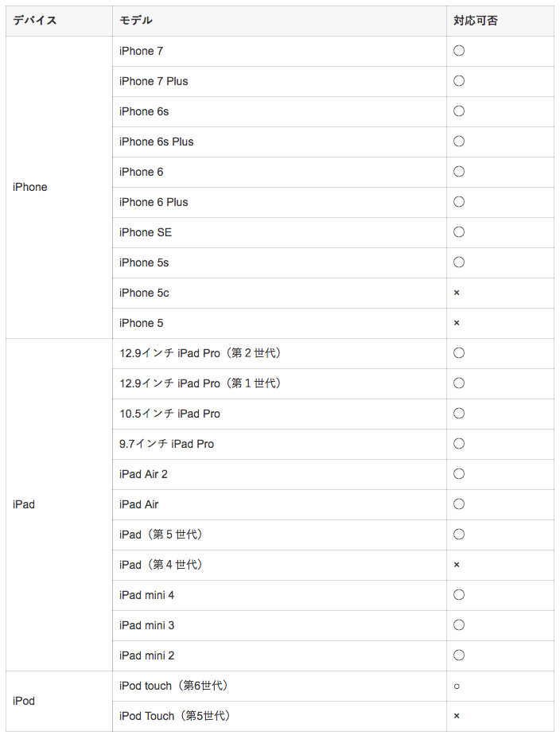
Task: Click the circle mark for 10.5インチ iPad Pro
Action: (459, 414)
